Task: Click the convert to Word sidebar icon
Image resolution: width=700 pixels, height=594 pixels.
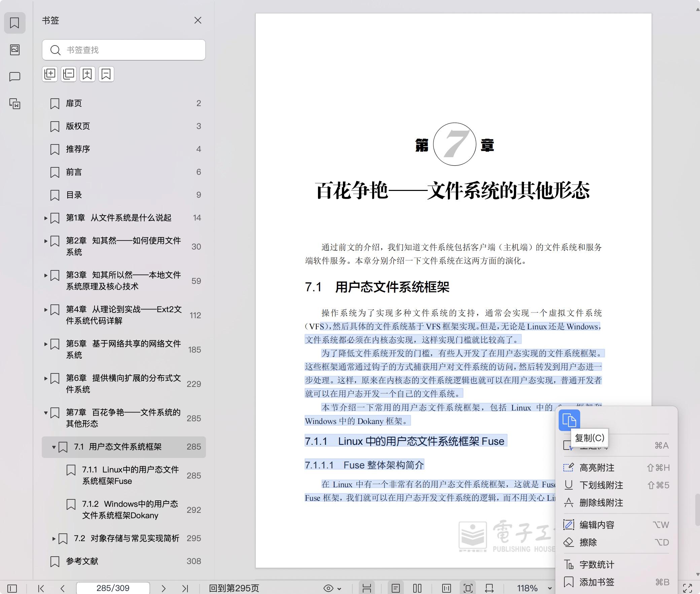Action: (x=14, y=104)
